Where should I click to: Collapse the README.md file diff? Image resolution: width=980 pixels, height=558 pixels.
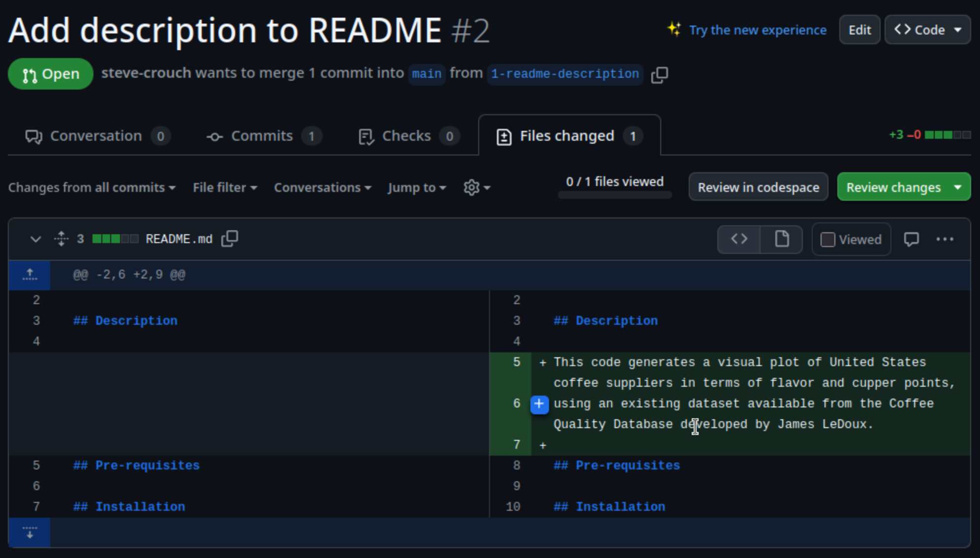click(x=35, y=239)
